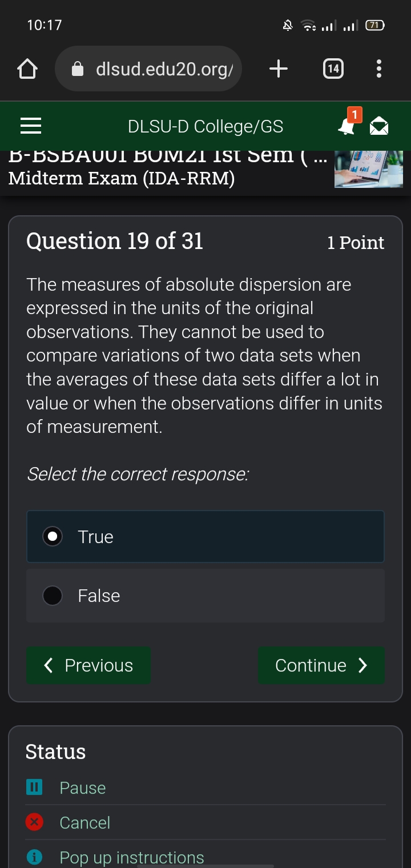Viewport: 411px width, 868px height.
Task: Click the course thumbnail image
Action: click(368, 168)
